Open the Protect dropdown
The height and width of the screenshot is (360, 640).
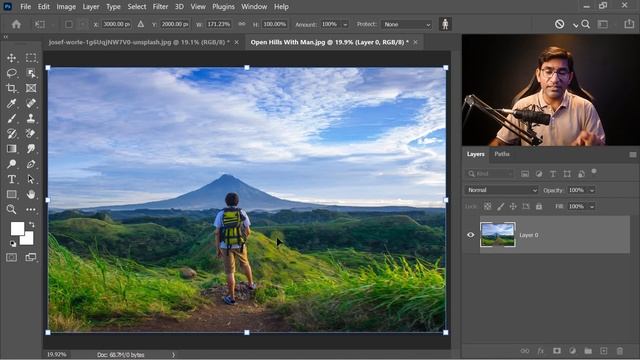point(407,24)
